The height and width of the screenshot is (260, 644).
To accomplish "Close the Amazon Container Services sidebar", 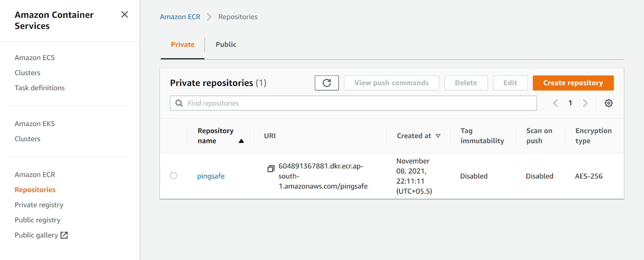I will click(124, 14).
